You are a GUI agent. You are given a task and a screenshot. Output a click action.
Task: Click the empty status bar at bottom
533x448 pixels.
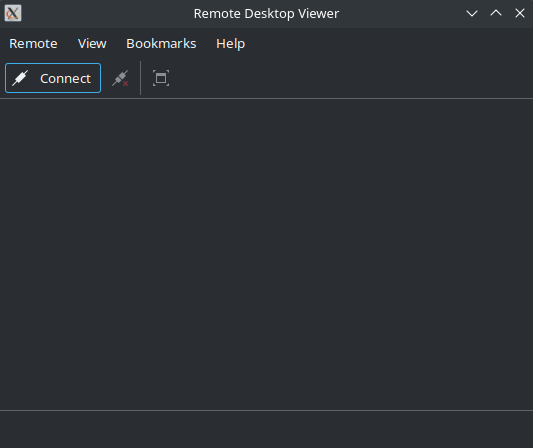(x=266, y=430)
